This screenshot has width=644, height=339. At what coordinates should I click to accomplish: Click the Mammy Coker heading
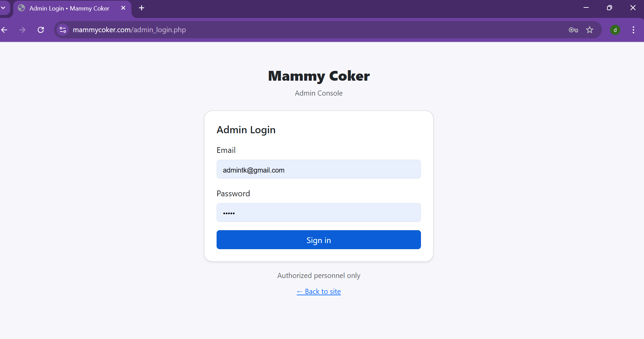[318, 76]
